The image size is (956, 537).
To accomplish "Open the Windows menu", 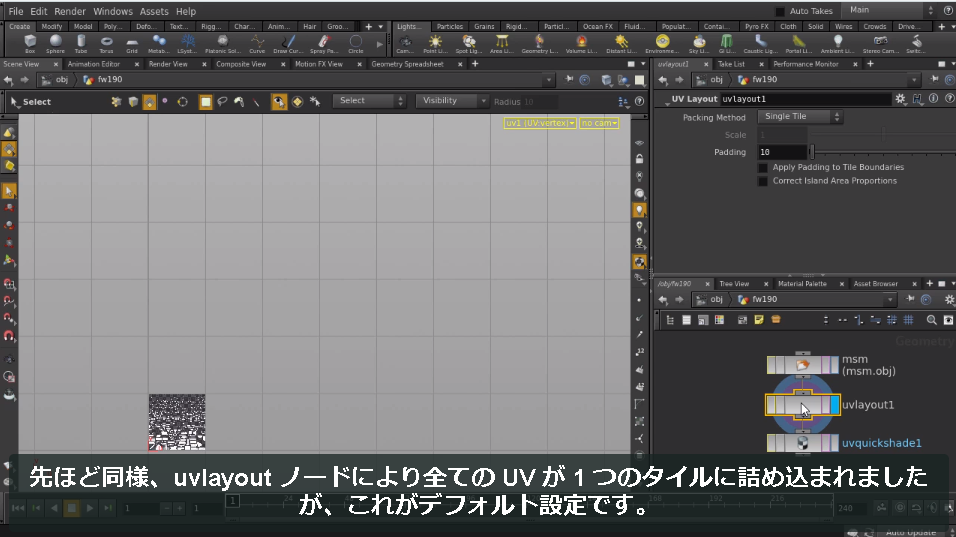I will click(113, 11).
